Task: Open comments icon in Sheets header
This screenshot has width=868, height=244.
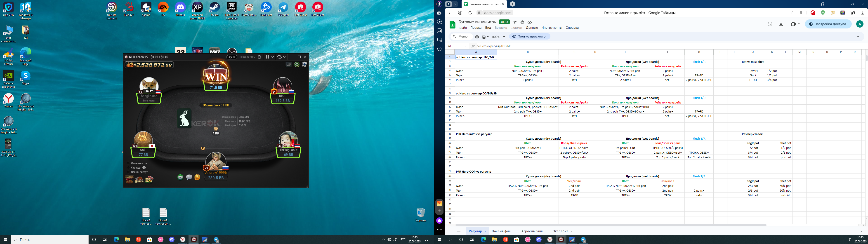Action: pyautogui.click(x=781, y=24)
